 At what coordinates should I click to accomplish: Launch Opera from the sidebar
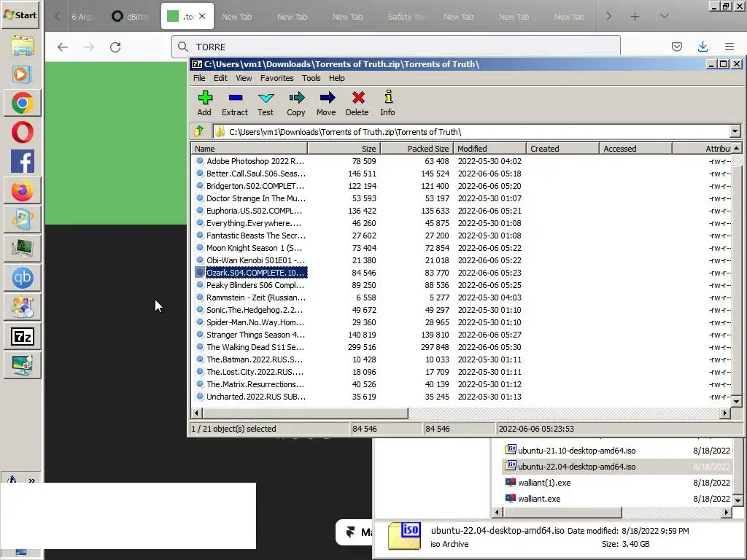[22, 133]
